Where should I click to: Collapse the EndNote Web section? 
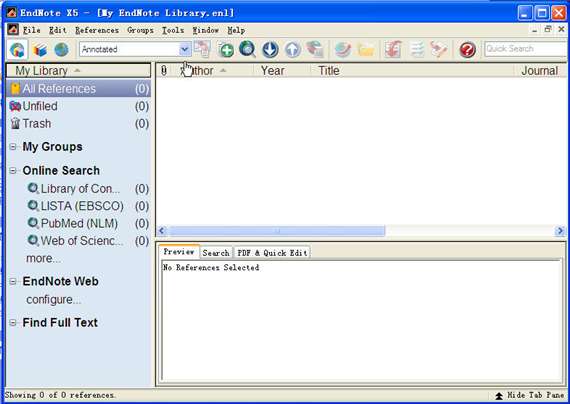click(13, 281)
